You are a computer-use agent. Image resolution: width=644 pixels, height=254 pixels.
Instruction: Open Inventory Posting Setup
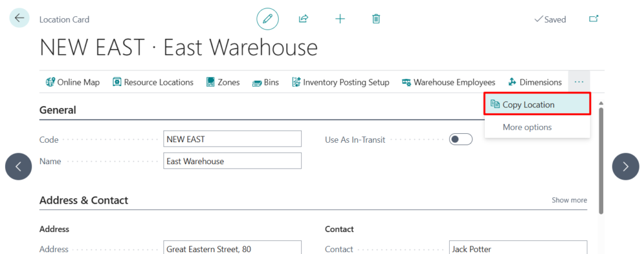(340, 82)
